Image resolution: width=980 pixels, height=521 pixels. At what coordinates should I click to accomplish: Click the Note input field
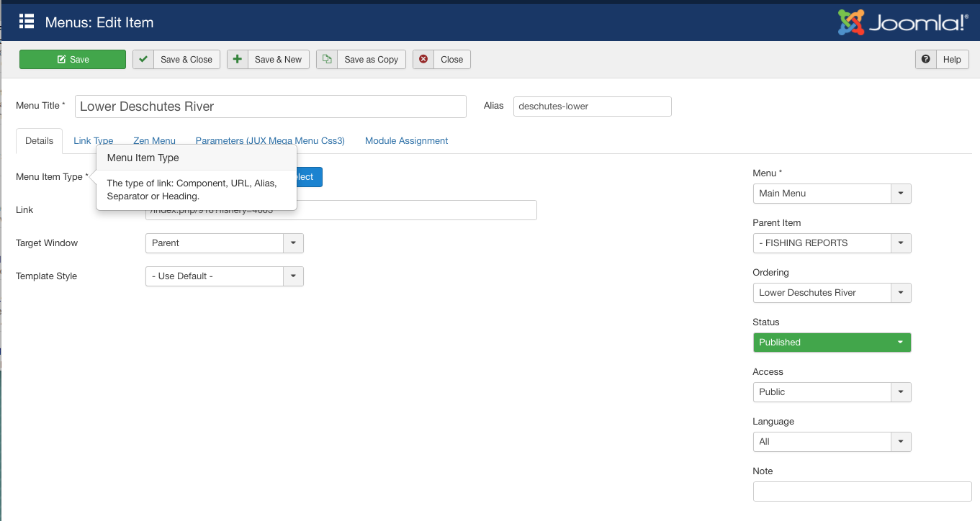click(863, 491)
